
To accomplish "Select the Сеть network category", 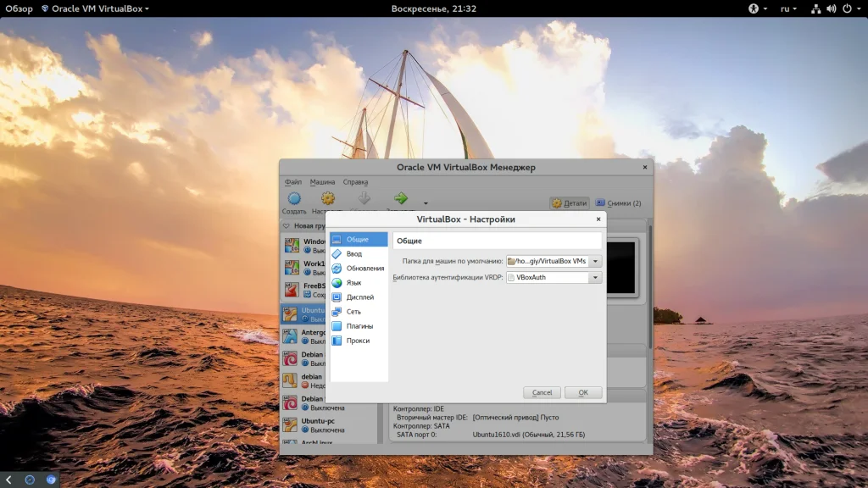I will [x=353, y=312].
